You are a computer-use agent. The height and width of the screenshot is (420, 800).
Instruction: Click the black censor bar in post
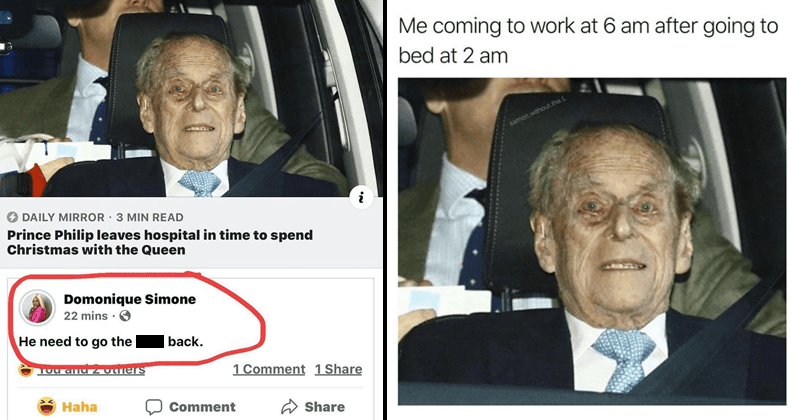tap(150, 341)
